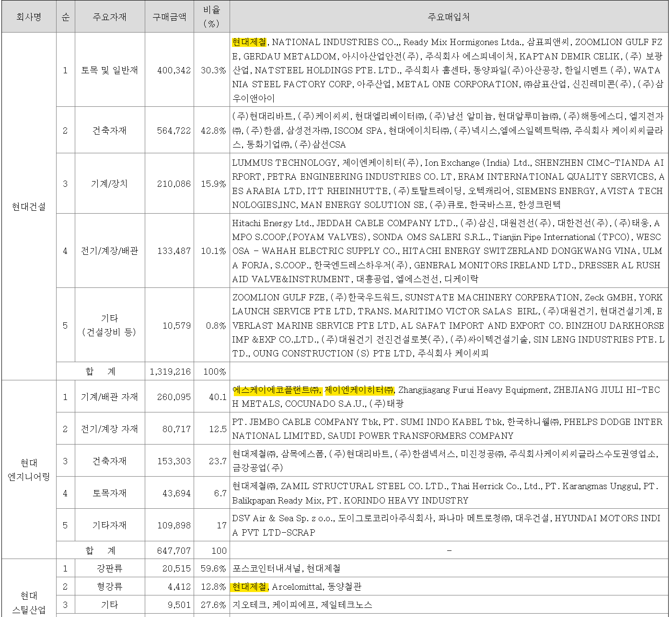Click the 구매금액 column header
This screenshot has height=617, width=672.
pos(169,17)
